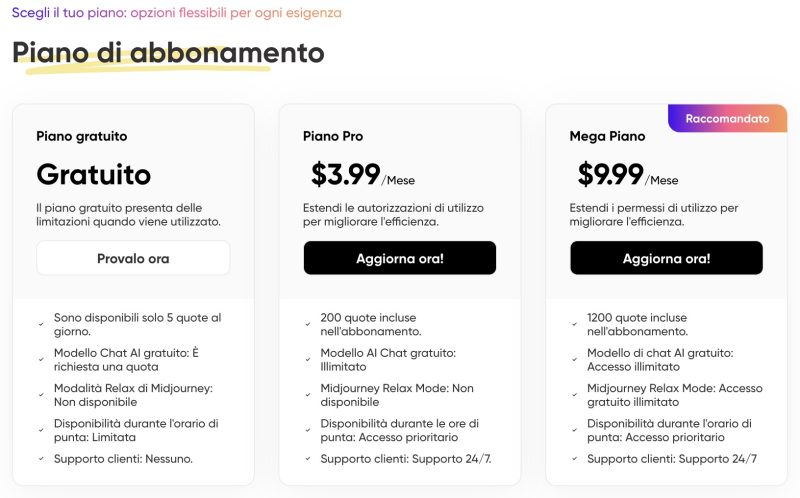Click checkmark beside Mega 'Accesso gratuito illimitato'
The image size is (800, 498).
(574, 394)
